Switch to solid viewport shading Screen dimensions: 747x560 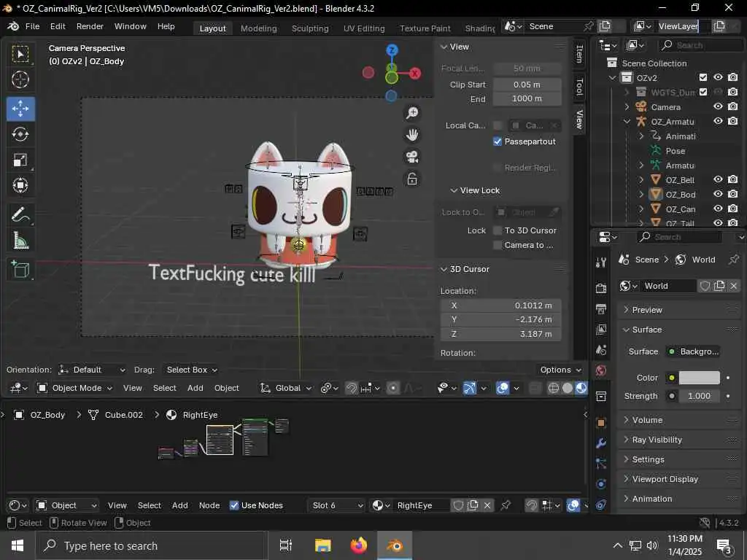568,388
